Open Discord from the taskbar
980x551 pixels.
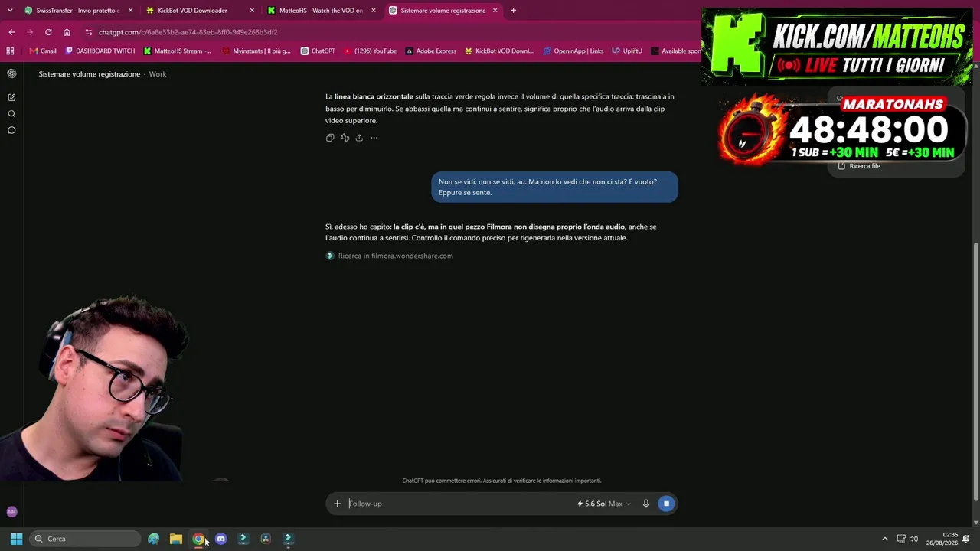click(220, 539)
